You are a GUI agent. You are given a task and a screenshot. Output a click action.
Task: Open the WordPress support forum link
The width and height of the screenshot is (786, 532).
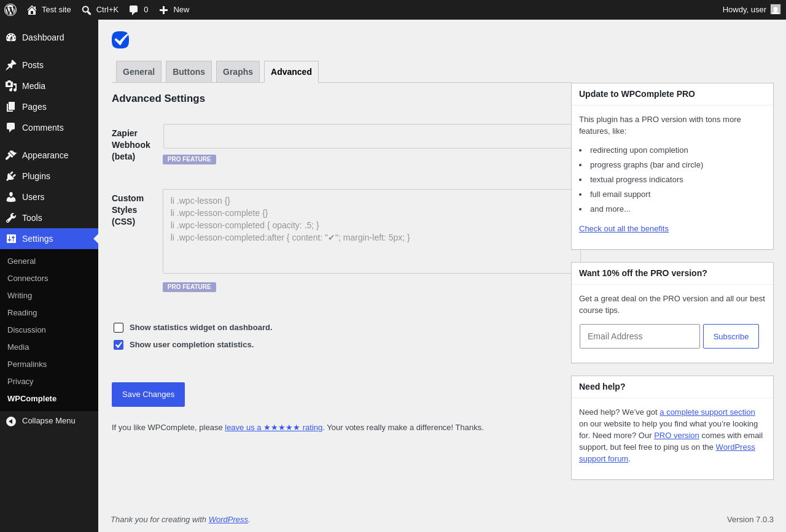point(667,453)
